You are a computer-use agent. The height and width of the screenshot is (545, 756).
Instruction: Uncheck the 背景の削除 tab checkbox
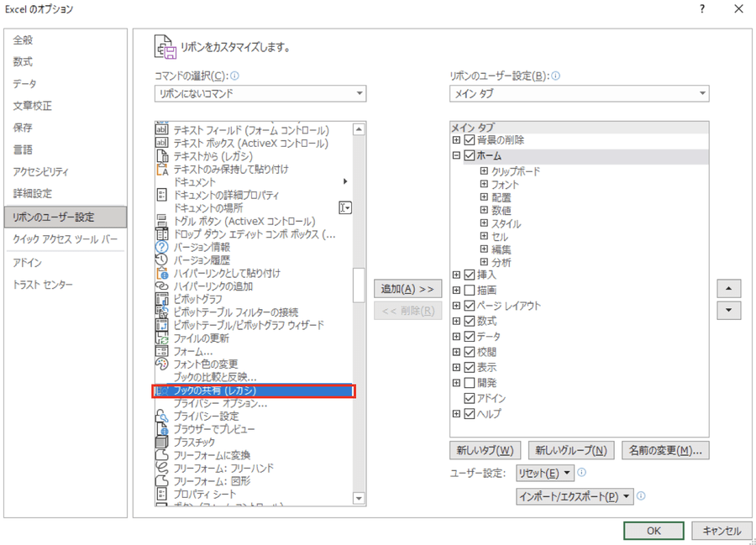click(x=469, y=140)
